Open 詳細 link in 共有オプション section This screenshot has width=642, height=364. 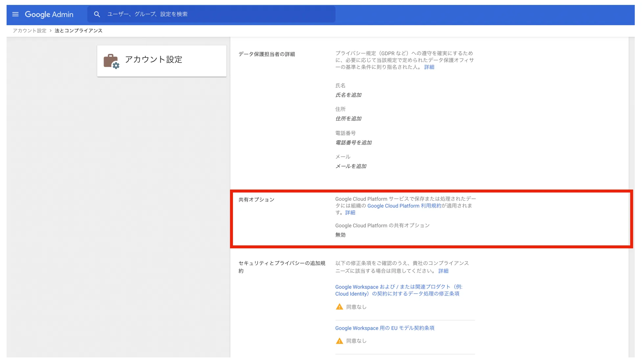pyautogui.click(x=350, y=213)
